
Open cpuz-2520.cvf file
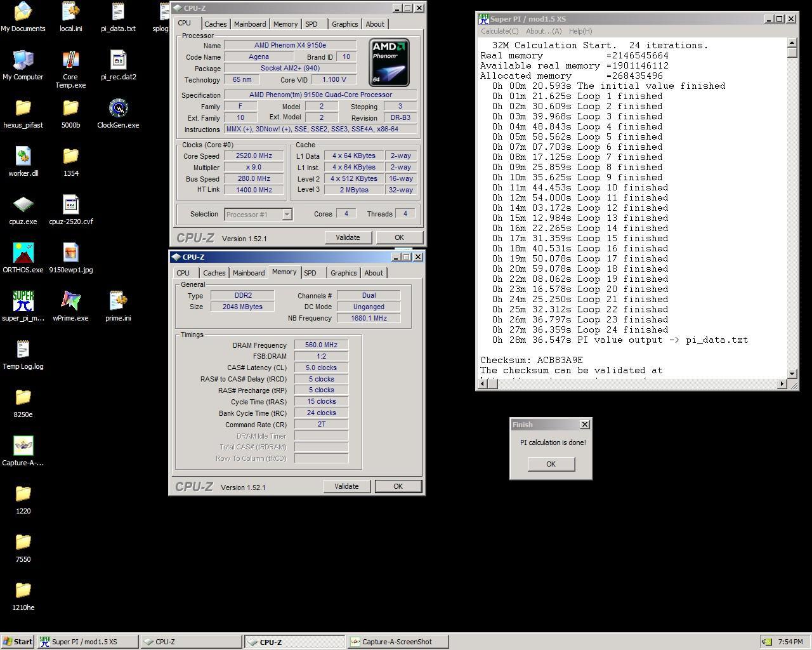(70, 210)
